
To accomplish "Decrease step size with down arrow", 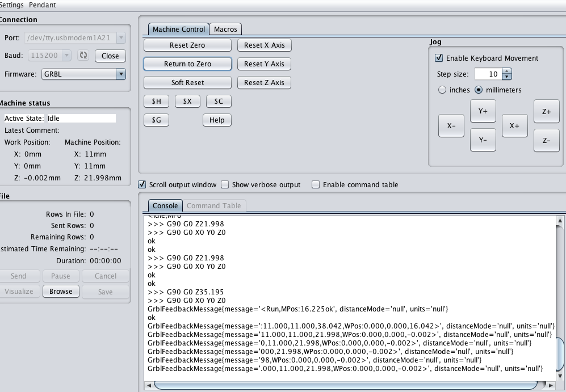I will (x=507, y=77).
